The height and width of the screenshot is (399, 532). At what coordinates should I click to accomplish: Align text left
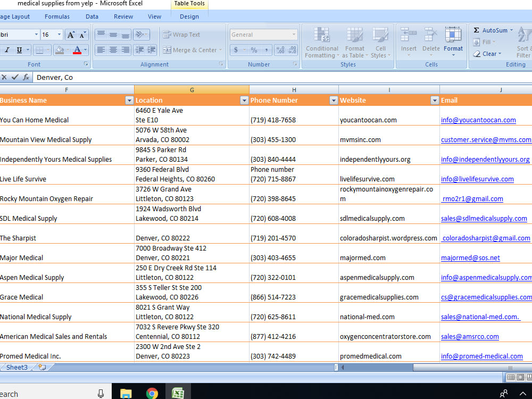coord(101,50)
